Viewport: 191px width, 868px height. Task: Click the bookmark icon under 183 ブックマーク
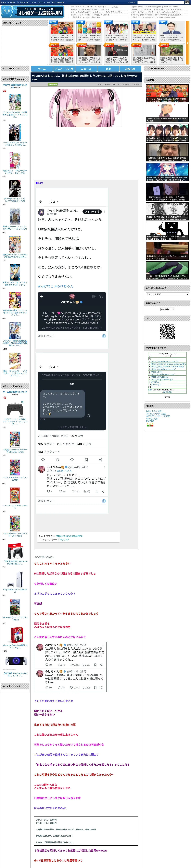(x=86, y=460)
